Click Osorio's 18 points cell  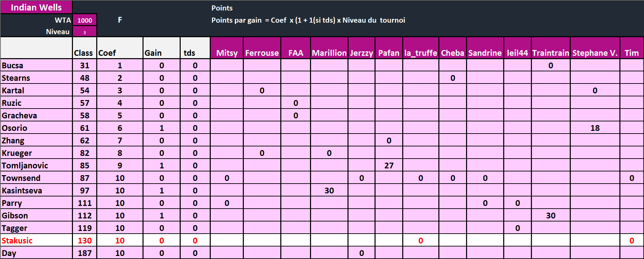[595, 128]
